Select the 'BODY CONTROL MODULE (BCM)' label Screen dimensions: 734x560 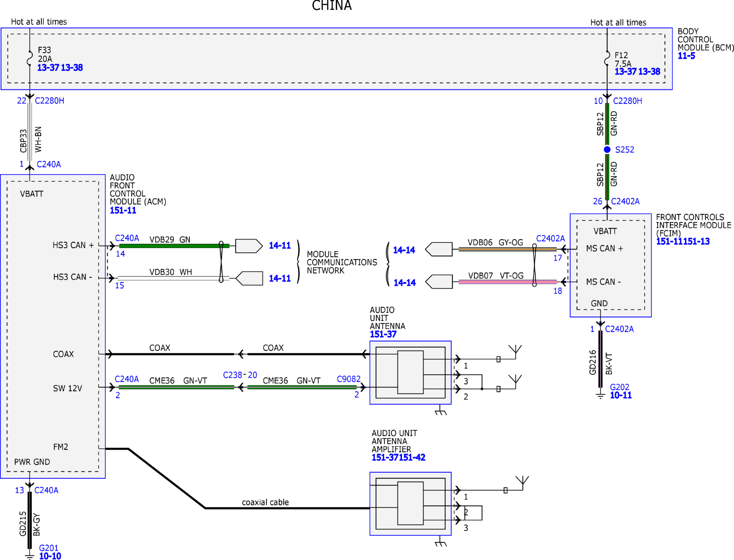pos(705,40)
